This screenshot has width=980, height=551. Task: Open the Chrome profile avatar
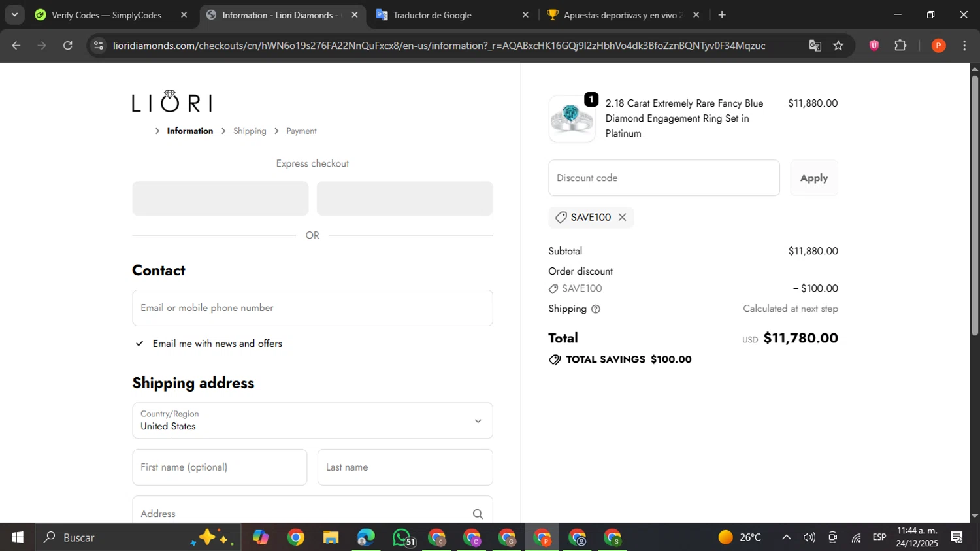(x=938, y=45)
